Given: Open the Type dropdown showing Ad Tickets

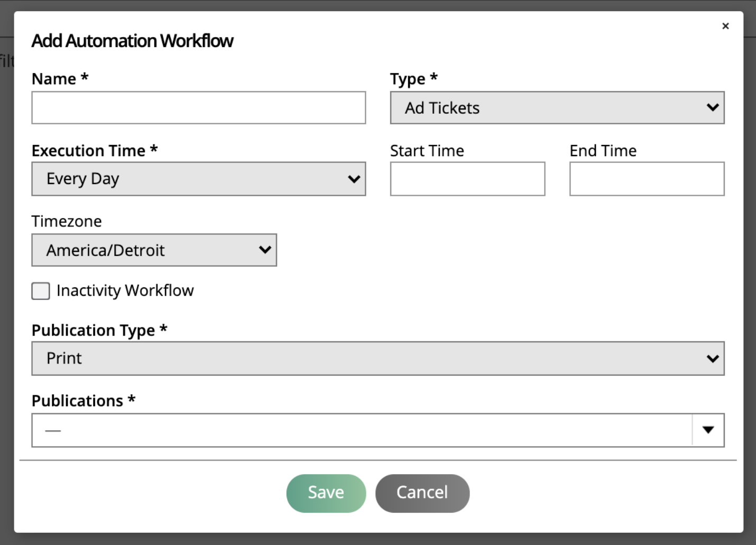Looking at the screenshot, I should click(x=557, y=107).
